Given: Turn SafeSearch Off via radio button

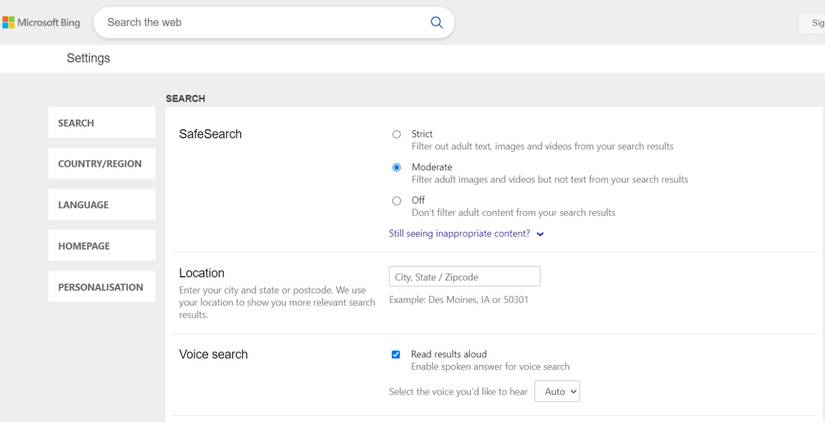Looking at the screenshot, I should [x=397, y=200].
